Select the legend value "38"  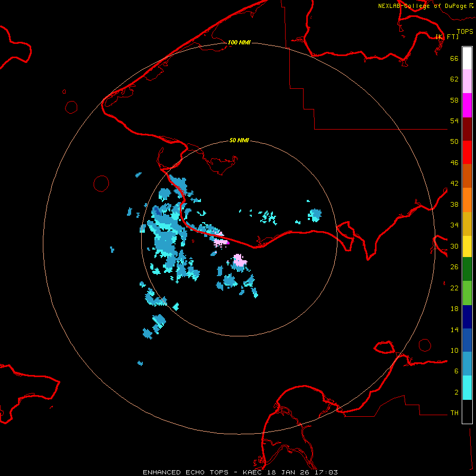[x=454, y=204]
